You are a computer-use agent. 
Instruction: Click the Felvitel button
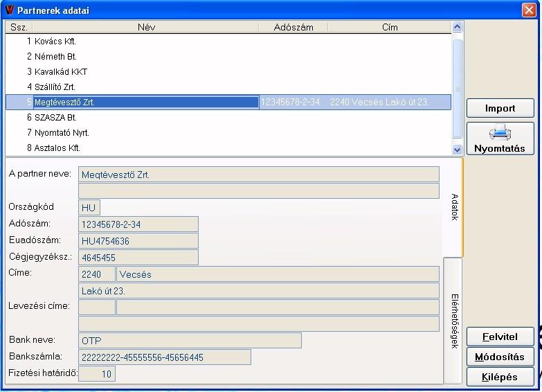click(500, 337)
